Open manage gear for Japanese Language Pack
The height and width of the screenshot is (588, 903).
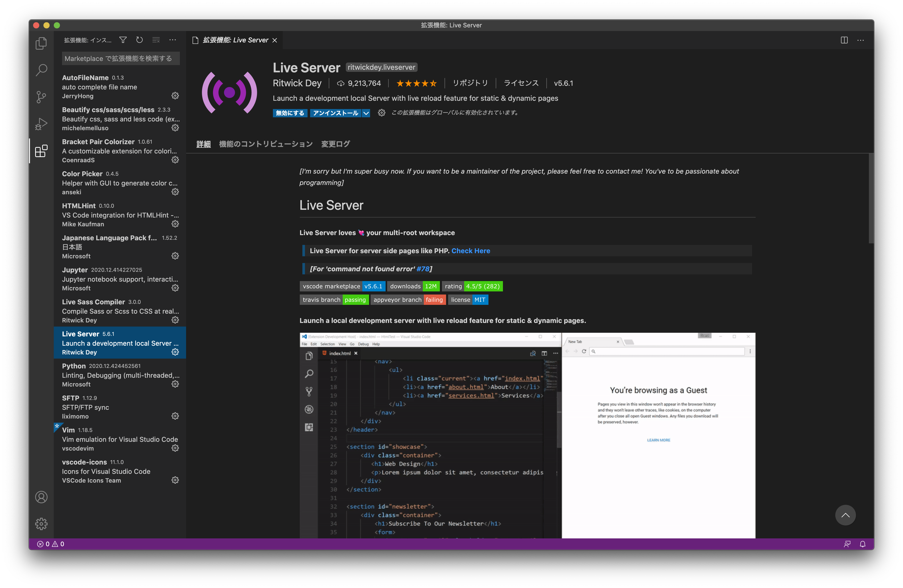tap(175, 256)
